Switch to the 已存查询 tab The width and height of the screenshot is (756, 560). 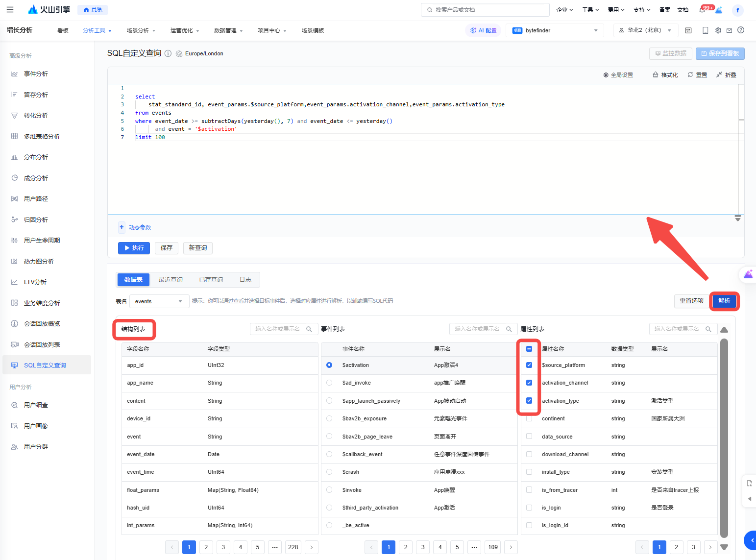pos(211,280)
